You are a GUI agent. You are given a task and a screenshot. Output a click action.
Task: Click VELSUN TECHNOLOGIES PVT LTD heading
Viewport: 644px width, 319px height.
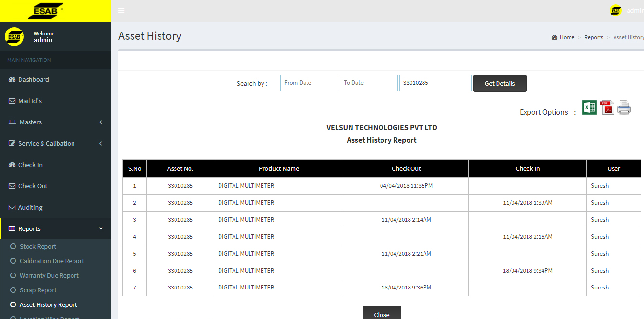pos(381,128)
